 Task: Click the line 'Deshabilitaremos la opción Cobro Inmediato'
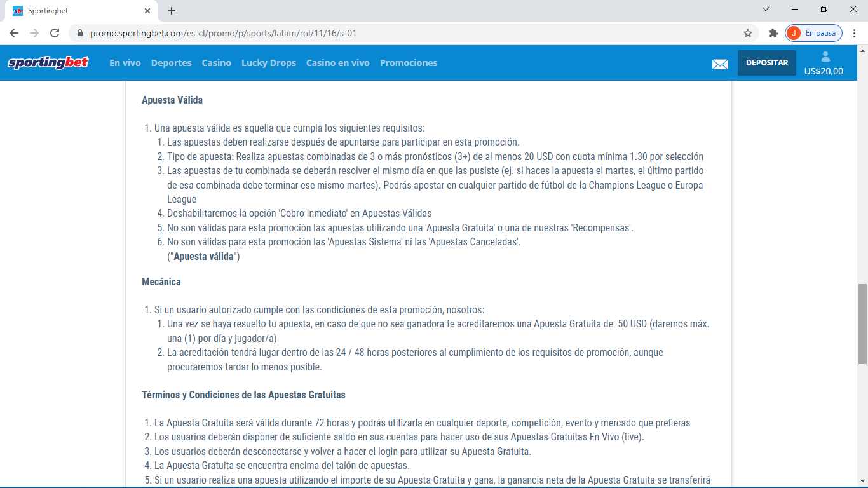[299, 213]
